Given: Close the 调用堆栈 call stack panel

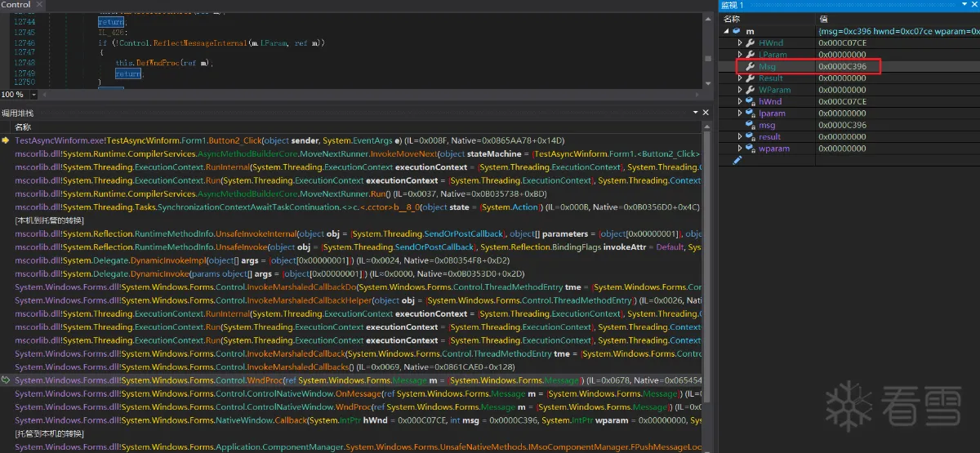Looking at the screenshot, I should (x=706, y=113).
